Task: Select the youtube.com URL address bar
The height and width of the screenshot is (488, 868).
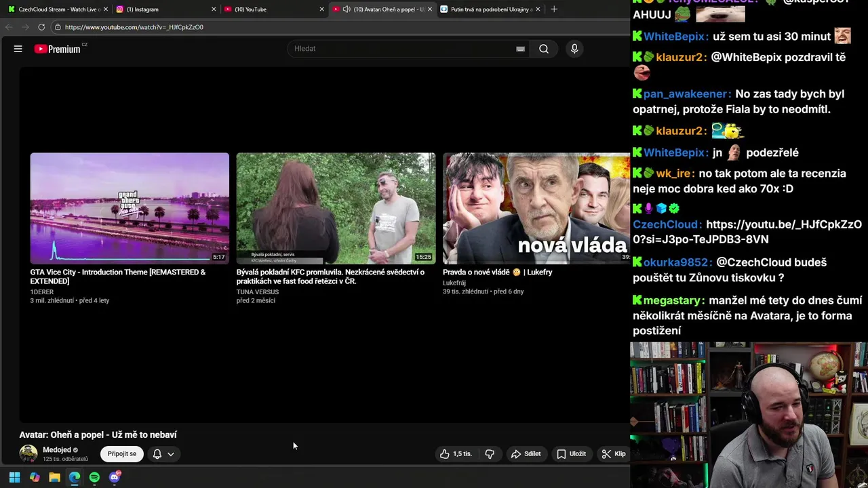Action: [x=134, y=27]
